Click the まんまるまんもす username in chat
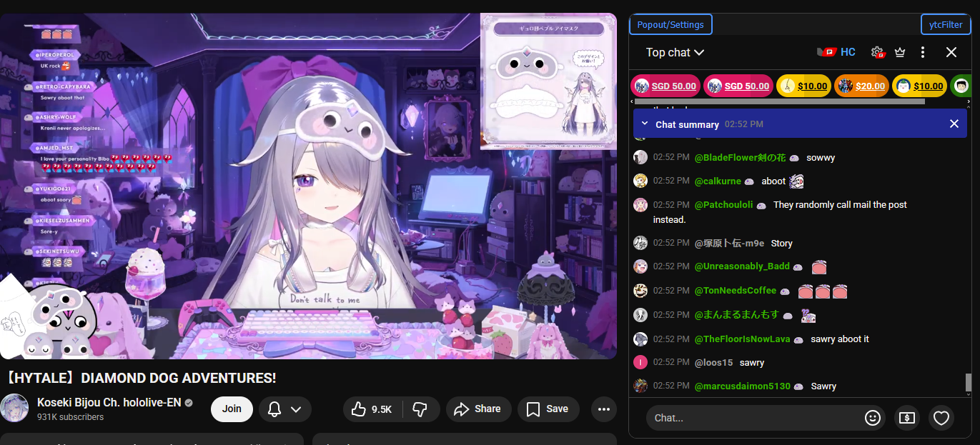Viewport: 980px width, 445px height. [736, 314]
